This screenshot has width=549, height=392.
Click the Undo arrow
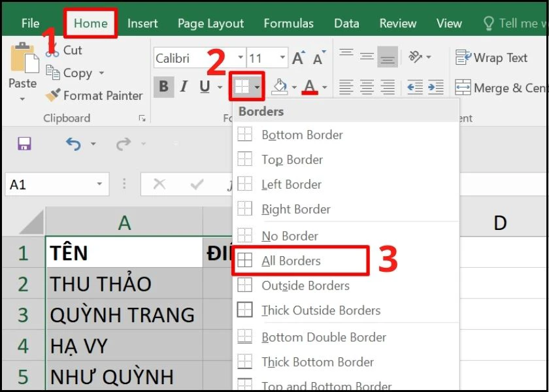73,144
